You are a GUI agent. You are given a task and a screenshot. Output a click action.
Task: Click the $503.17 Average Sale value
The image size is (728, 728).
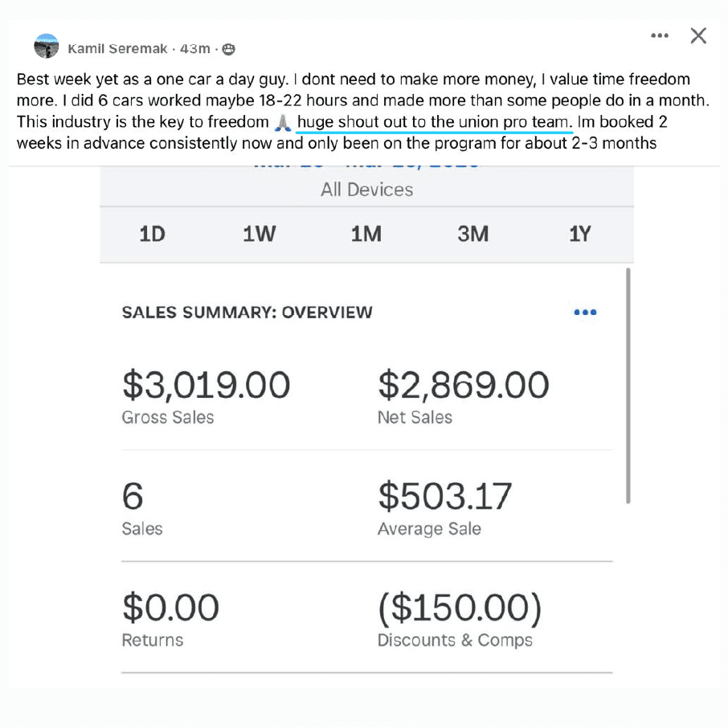click(x=445, y=497)
